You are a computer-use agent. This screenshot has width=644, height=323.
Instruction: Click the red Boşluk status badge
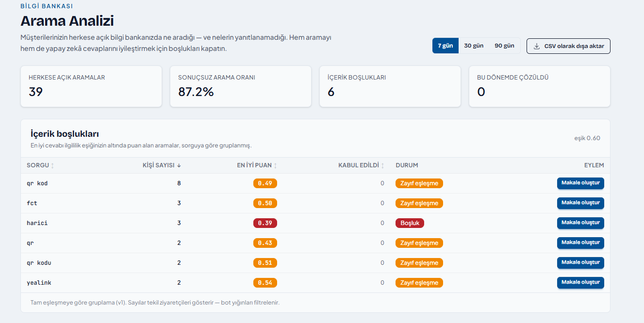point(410,223)
